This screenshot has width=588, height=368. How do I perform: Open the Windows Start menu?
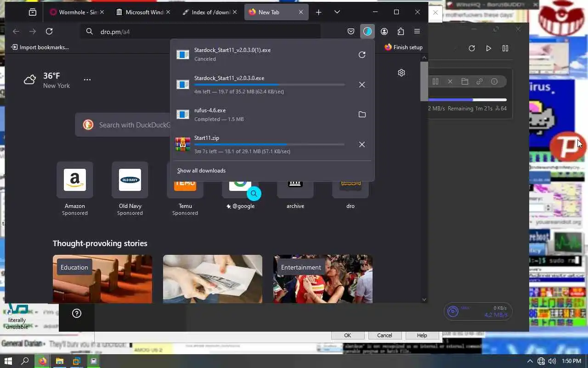[x=8, y=361]
